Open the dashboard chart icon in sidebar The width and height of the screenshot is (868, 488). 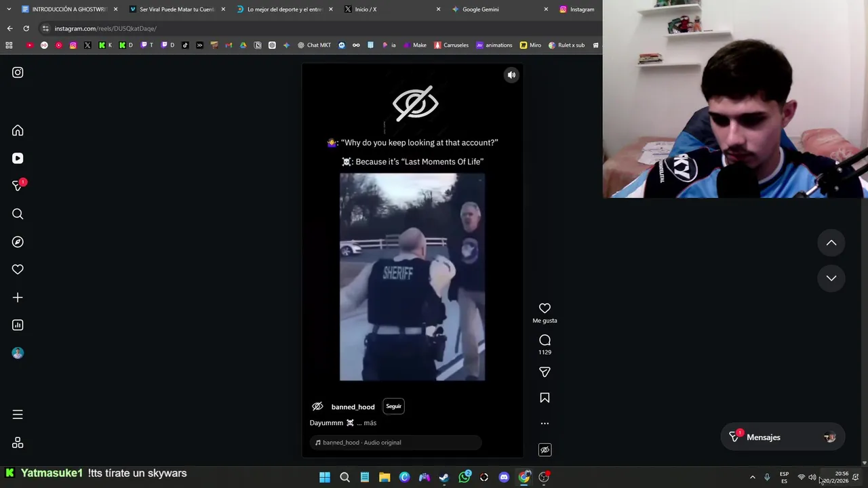18,325
